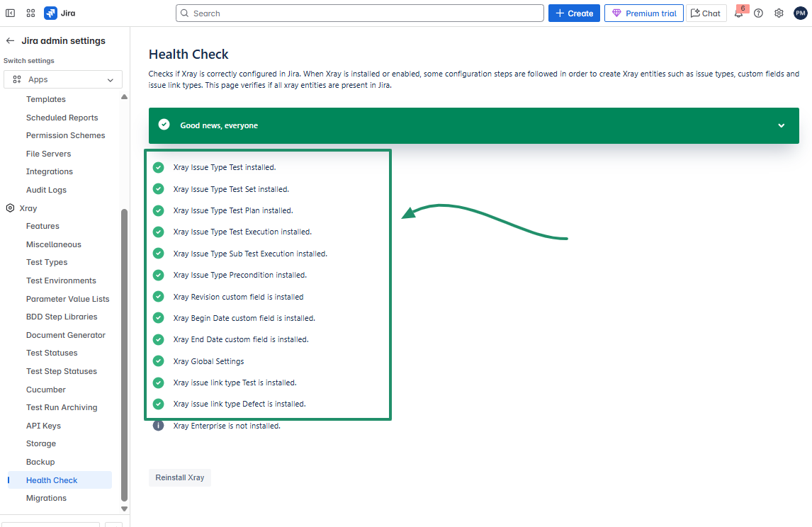Click the Premium trial button
This screenshot has width=812, height=527.
(x=643, y=13)
